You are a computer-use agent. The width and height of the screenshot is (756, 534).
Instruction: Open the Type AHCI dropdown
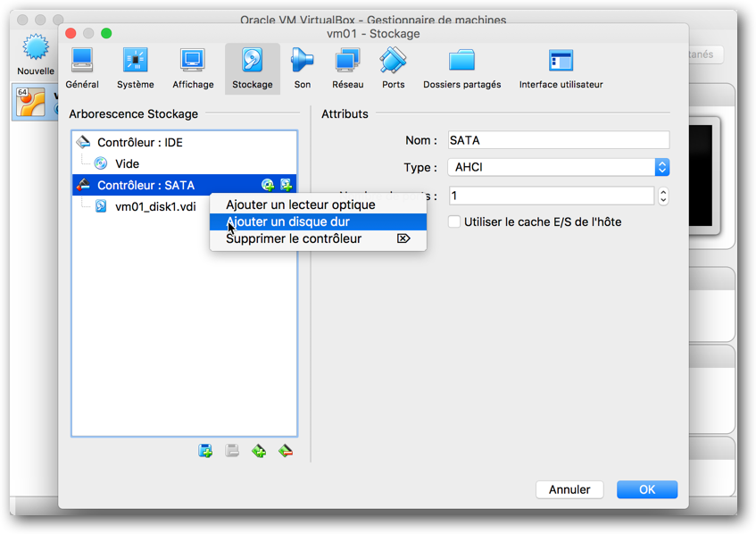[x=559, y=167]
